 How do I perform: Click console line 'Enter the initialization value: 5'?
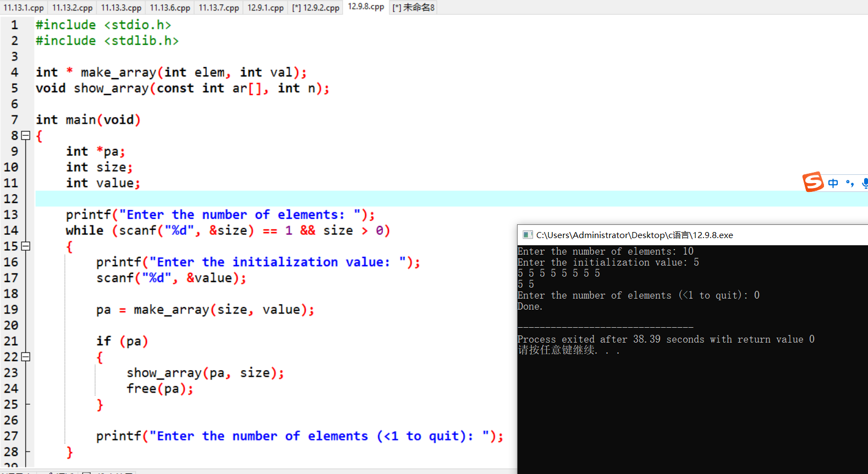608,262
